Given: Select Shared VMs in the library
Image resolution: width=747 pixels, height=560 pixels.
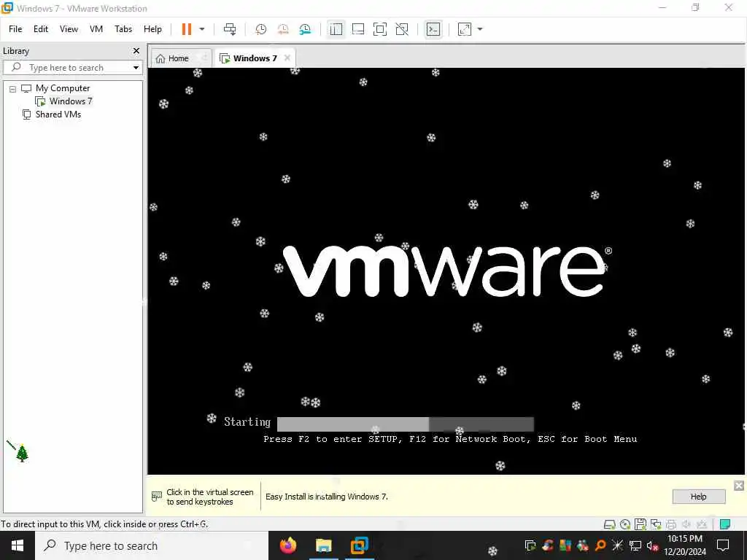Looking at the screenshot, I should click(58, 114).
